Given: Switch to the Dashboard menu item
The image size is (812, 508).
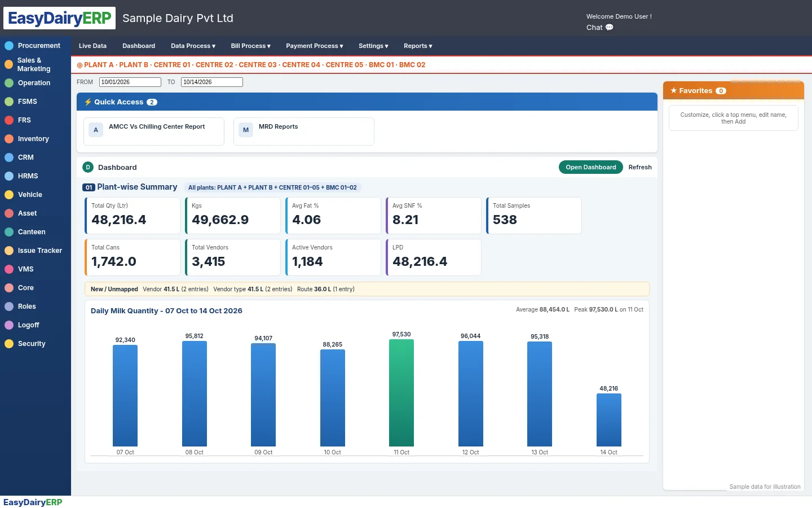Looking at the screenshot, I should tap(139, 46).
